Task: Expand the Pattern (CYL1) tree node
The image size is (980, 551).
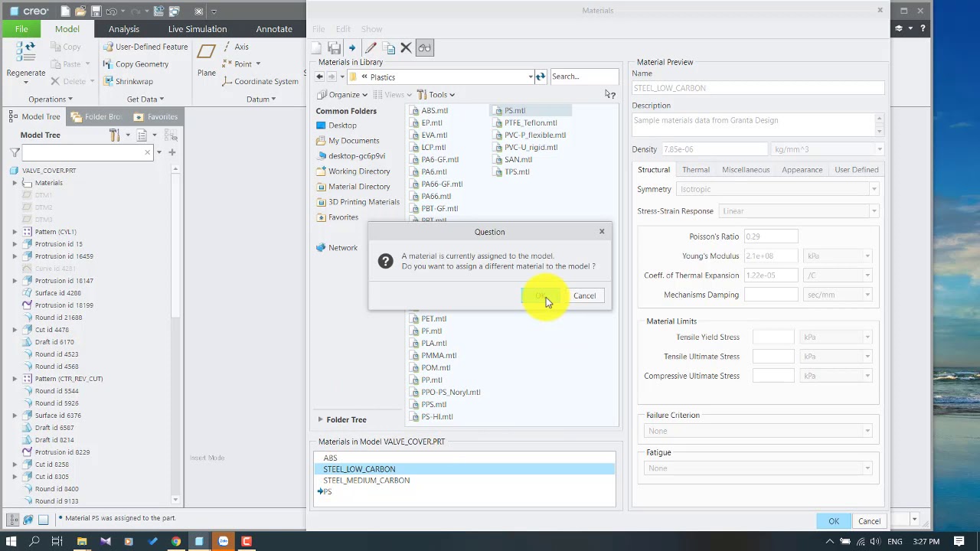Action: click(x=15, y=232)
